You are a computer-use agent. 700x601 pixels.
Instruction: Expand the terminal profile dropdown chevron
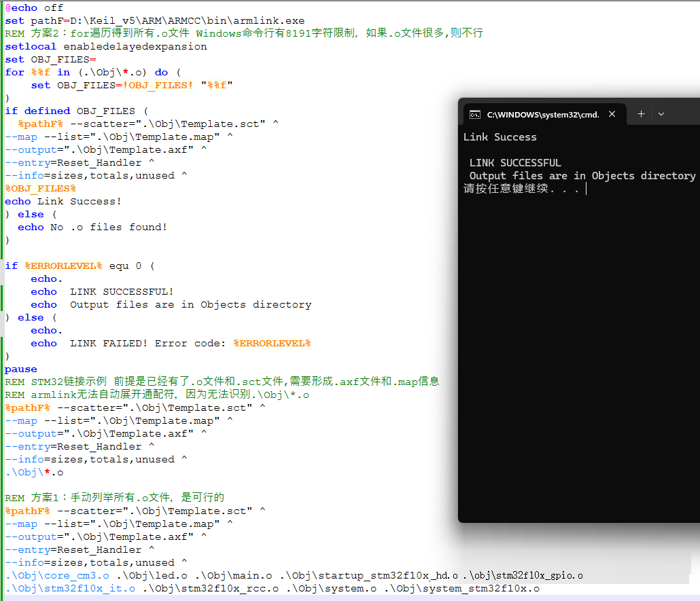pyautogui.click(x=661, y=114)
